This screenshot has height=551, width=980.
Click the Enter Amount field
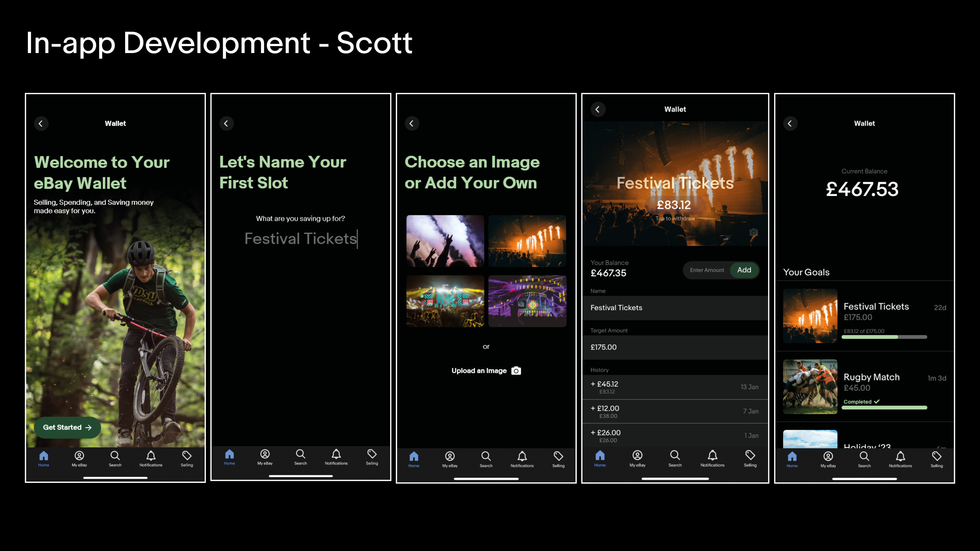coord(707,270)
